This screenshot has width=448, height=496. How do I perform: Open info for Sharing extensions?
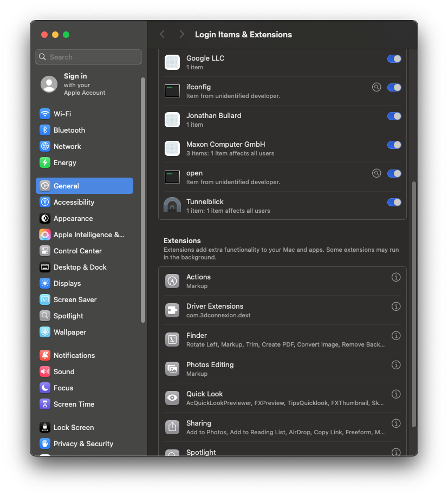click(396, 423)
